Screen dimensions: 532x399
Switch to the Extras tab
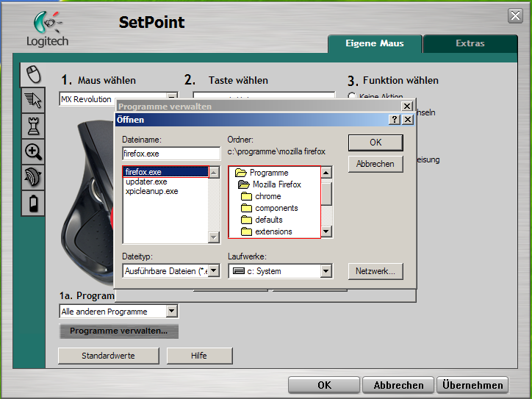tap(470, 43)
